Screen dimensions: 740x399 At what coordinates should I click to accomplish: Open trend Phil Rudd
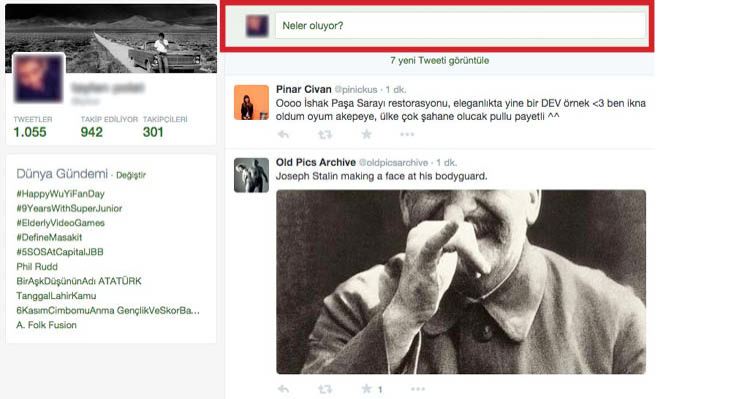37,267
